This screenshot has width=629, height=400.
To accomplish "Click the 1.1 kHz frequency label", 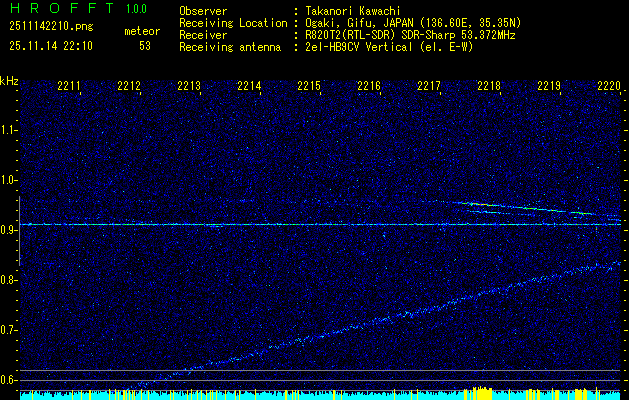I will coord(9,130).
